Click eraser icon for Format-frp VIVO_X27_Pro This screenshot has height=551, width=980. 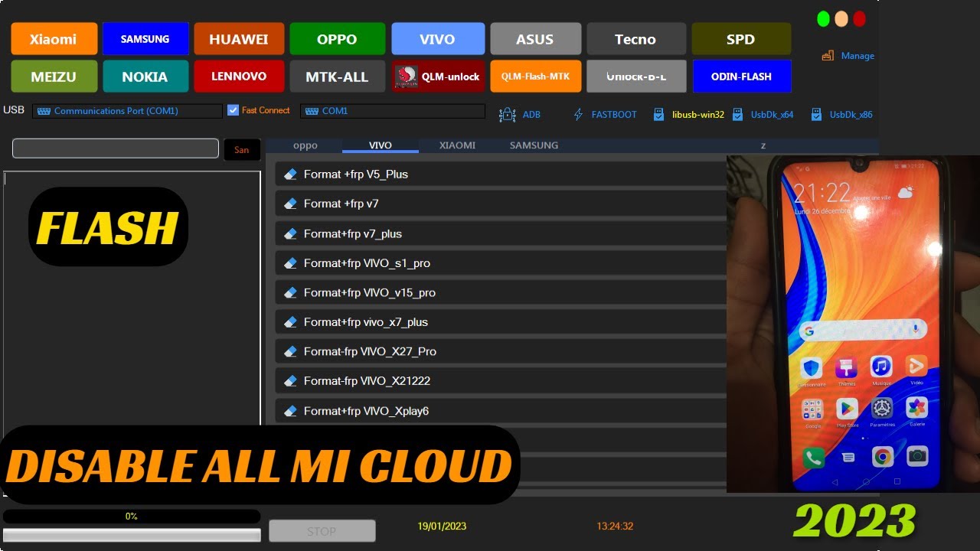click(x=290, y=352)
